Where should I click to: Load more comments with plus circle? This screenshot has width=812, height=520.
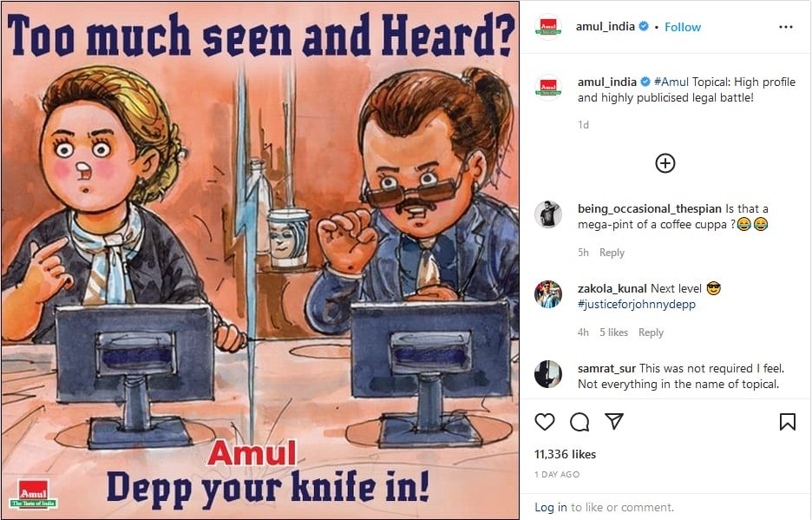[x=665, y=163]
